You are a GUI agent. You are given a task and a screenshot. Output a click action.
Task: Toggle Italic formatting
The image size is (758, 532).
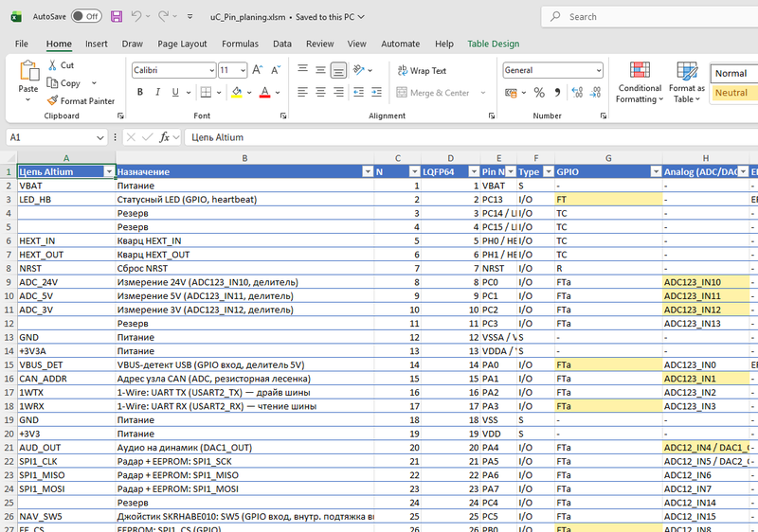pyautogui.click(x=157, y=92)
